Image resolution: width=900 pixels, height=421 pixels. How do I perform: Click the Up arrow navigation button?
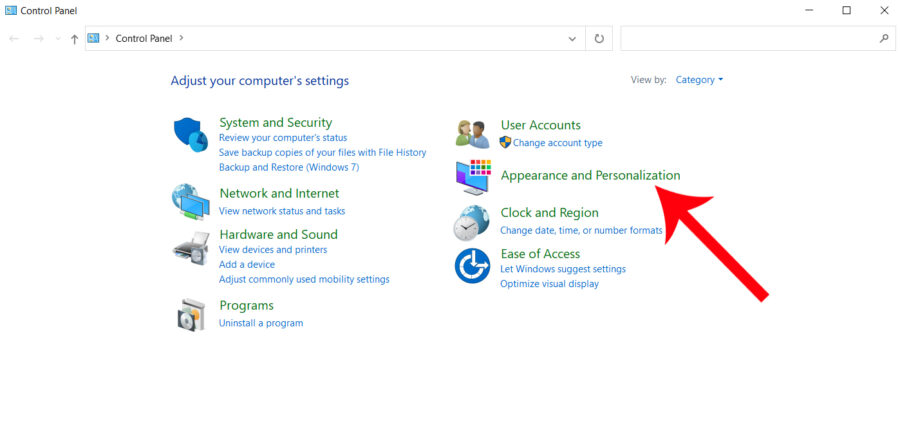tap(74, 39)
